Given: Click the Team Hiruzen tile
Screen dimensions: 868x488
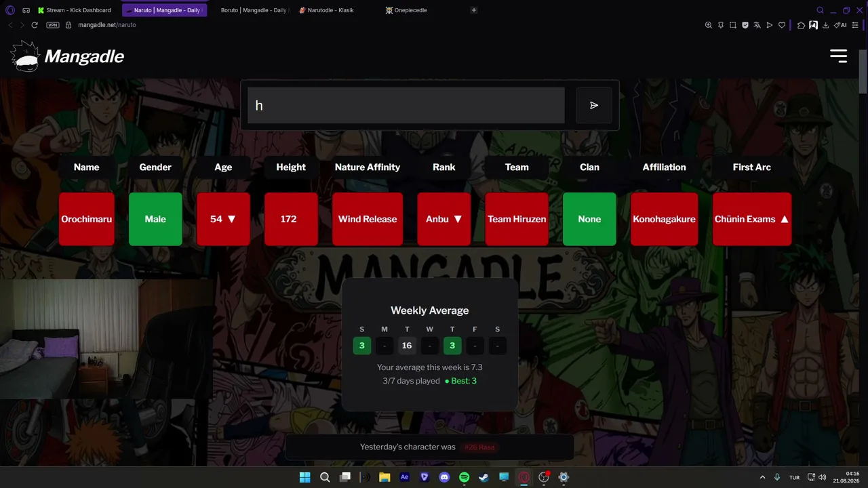Looking at the screenshot, I should pyautogui.click(x=517, y=219).
